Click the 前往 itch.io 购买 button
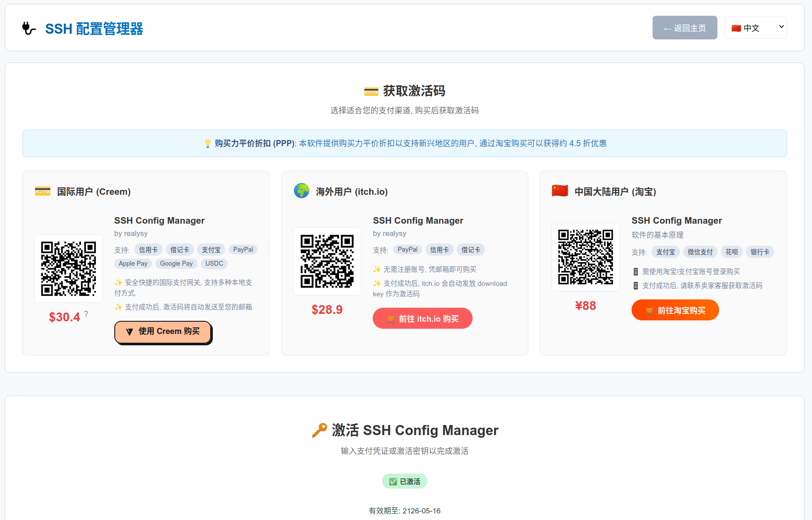 coord(422,319)
